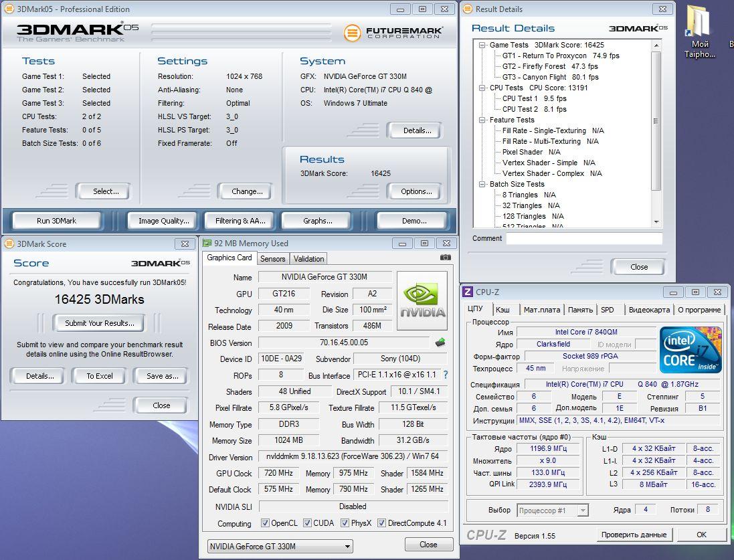Select GT3 - Canyon Flight row
Screen dimensions: 734x560
click(x=550, y=77)
